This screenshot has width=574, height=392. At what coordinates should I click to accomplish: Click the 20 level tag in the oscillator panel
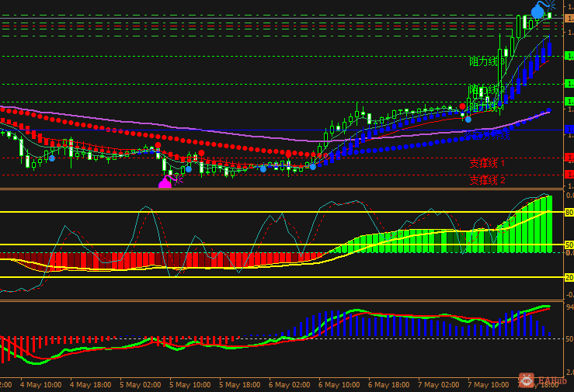pyautogui.click(x=569, y=278)
